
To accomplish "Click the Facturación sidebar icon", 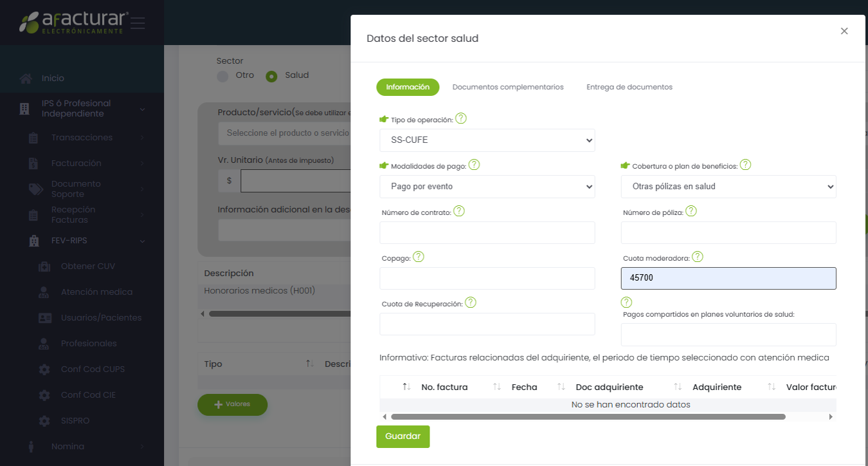I will pos(34,163).
